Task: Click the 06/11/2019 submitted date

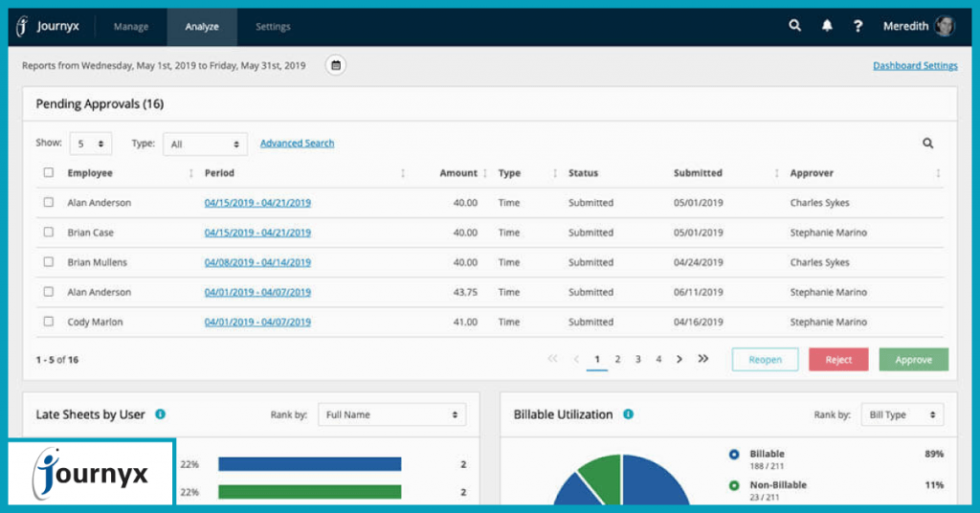Action: [x=698, y=292]
